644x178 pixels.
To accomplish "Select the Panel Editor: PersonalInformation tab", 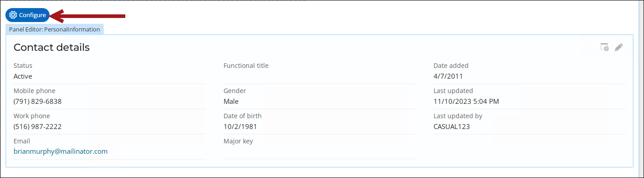I will (x=55, y=29).
